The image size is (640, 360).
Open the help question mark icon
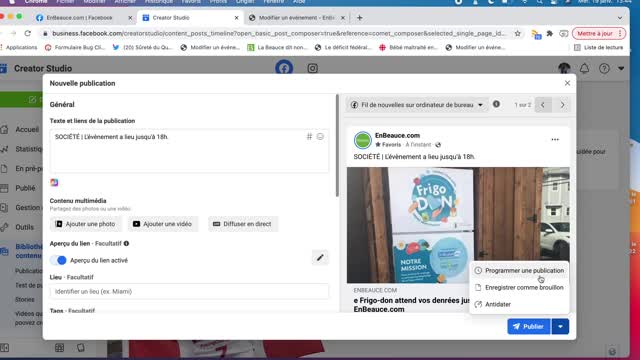pyautogui.click(x=604, y=68)
